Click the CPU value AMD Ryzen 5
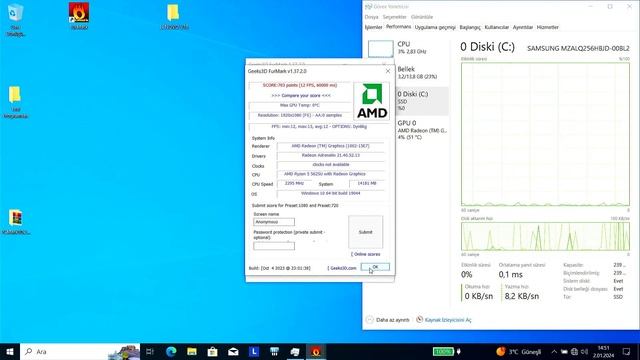Screen dimensions: 640x360 click(x=331, y=174)
